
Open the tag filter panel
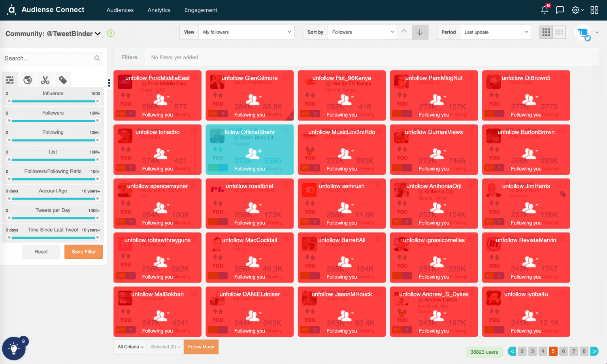62,79
